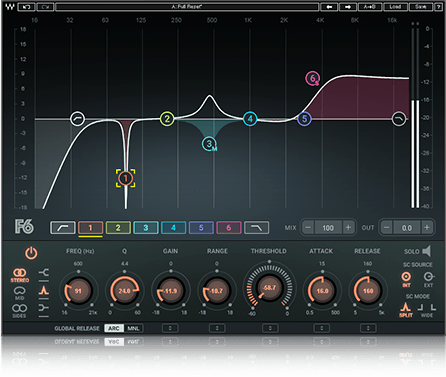Open the Load preset menu

coord(395,7)
